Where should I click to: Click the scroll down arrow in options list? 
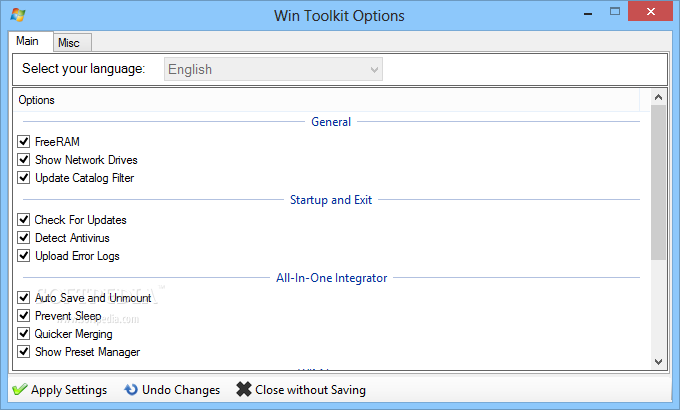point(658,361)
